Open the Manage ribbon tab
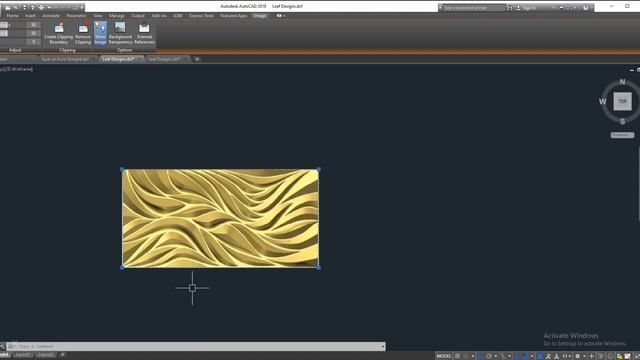 click(117, 16)
